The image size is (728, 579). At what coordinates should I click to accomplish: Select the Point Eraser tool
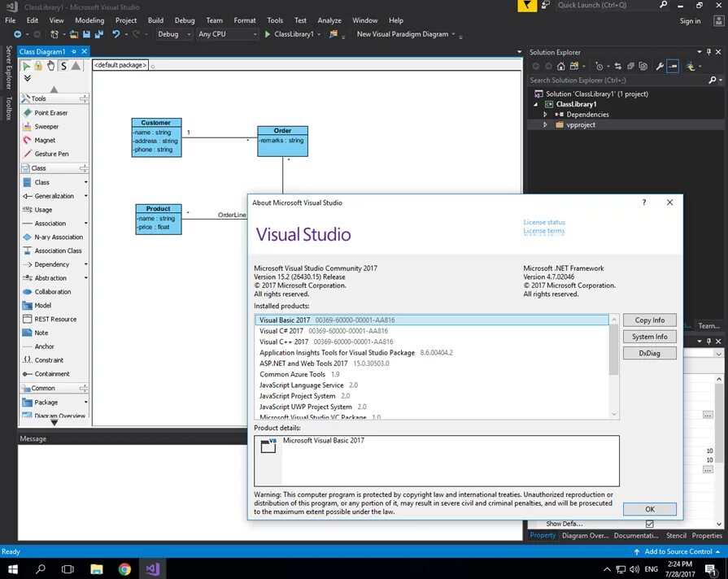(x=45, y=113)
